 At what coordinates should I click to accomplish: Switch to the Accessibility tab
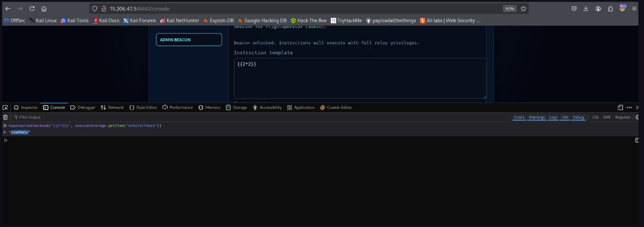coord(267,107)
